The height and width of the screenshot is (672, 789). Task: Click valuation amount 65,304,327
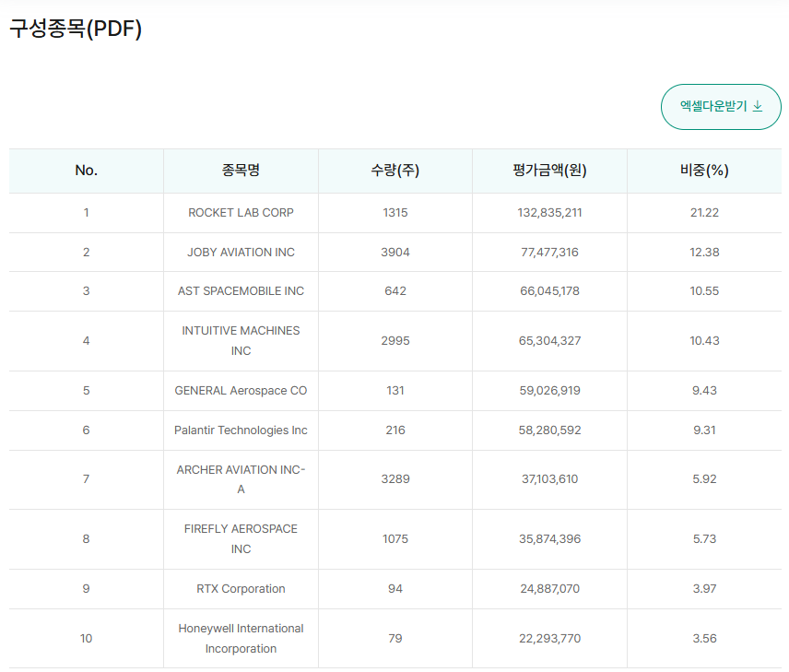pos(549,341)
